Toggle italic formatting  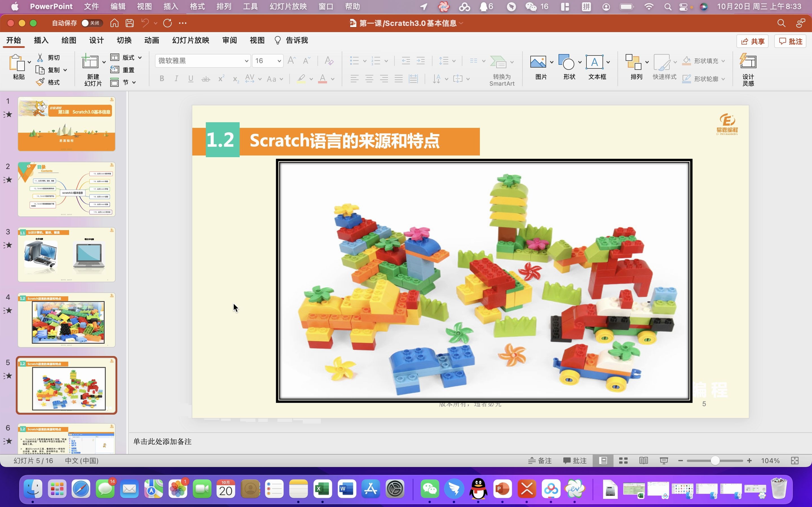pyautogui.click(x=176, y=79)
